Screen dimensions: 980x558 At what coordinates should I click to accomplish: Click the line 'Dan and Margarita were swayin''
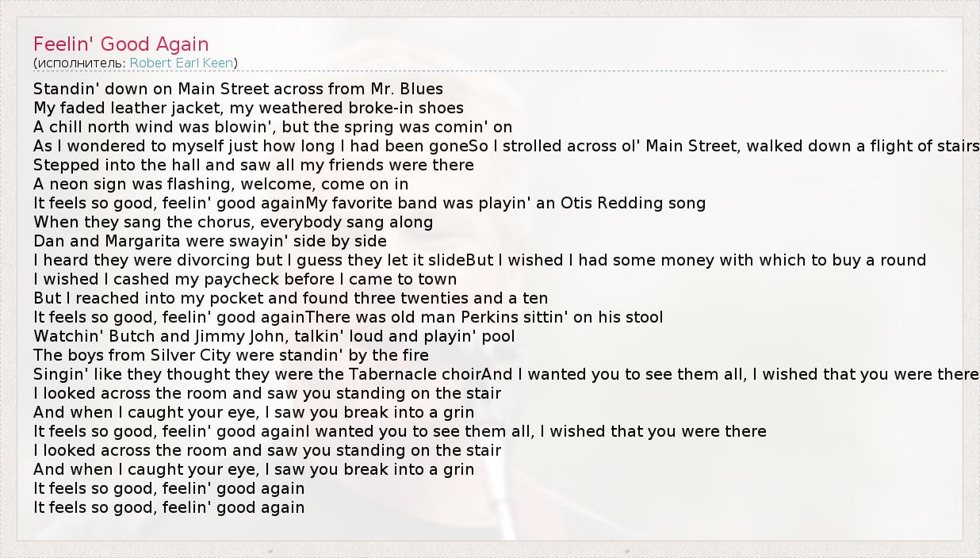point(210,241)
